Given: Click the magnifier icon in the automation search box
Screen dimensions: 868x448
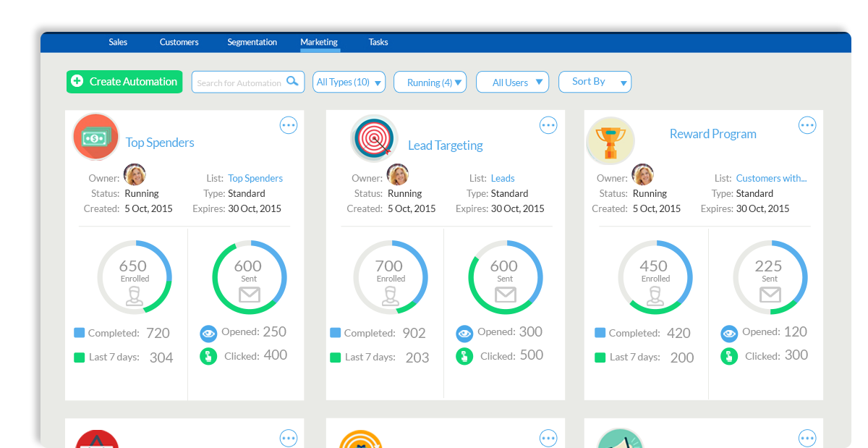Looking at the screenshot, I should (x=292, y=81).
